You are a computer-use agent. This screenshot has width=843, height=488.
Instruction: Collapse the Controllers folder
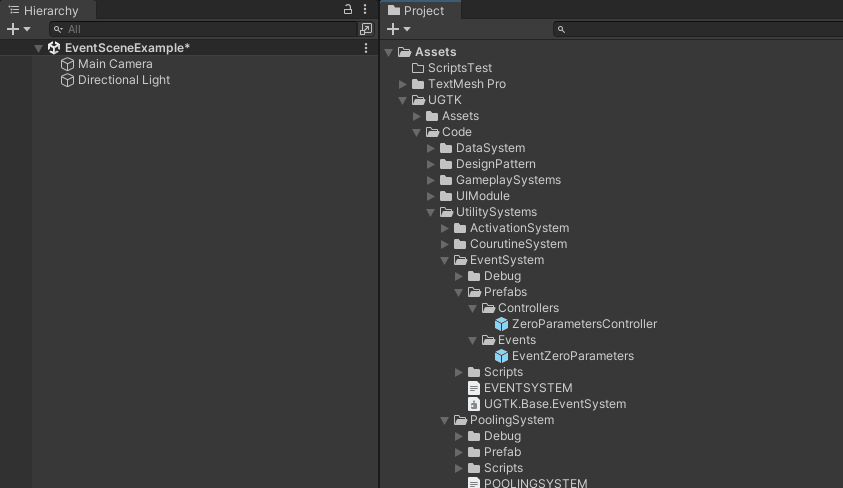pos(473,308)
